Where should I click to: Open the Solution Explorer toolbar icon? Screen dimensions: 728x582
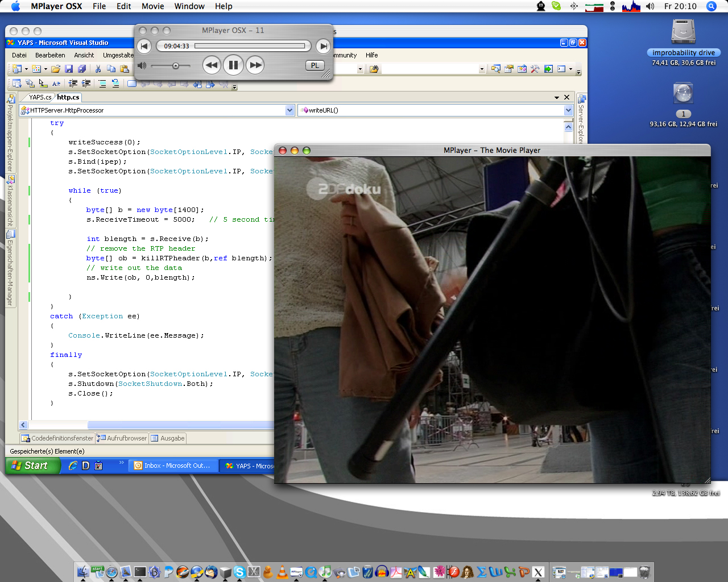pyautogui.click(x=495, y=69)
